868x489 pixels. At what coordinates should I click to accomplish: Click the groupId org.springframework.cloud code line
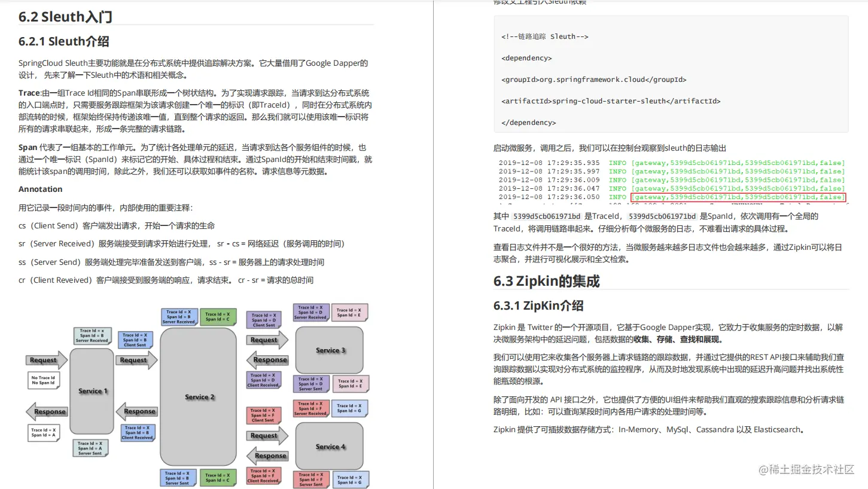click(593, 80)
